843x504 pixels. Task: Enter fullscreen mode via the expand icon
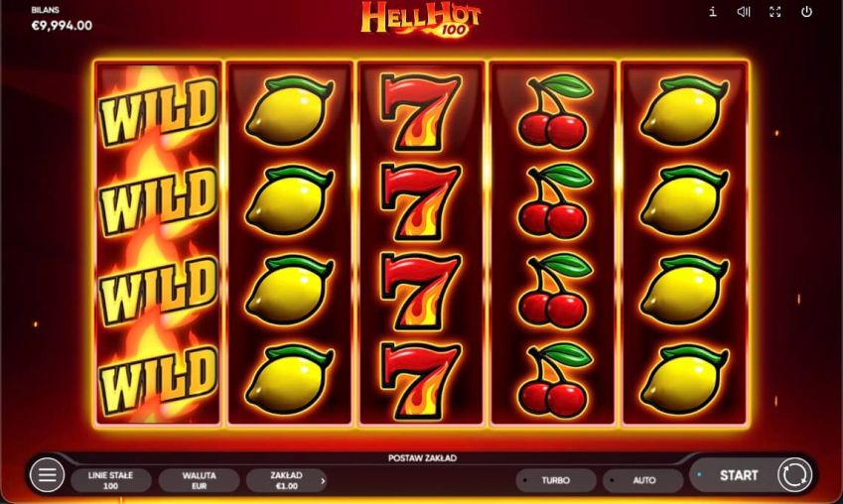(x=774, y=12)
